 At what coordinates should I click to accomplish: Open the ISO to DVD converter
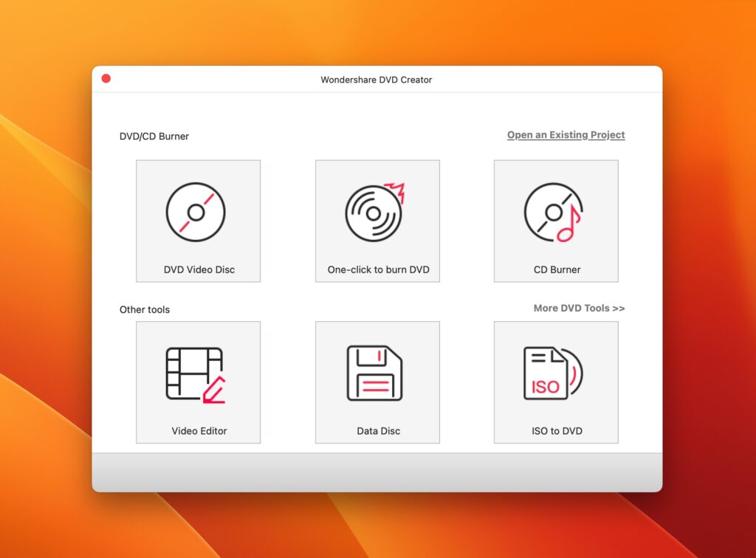coord(555,382)
